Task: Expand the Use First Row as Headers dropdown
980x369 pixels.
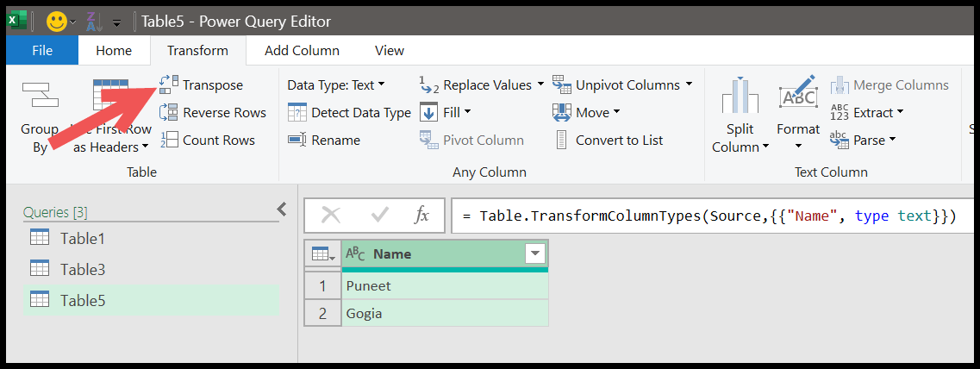Action: pyautogui.click(x=145, y=147)
